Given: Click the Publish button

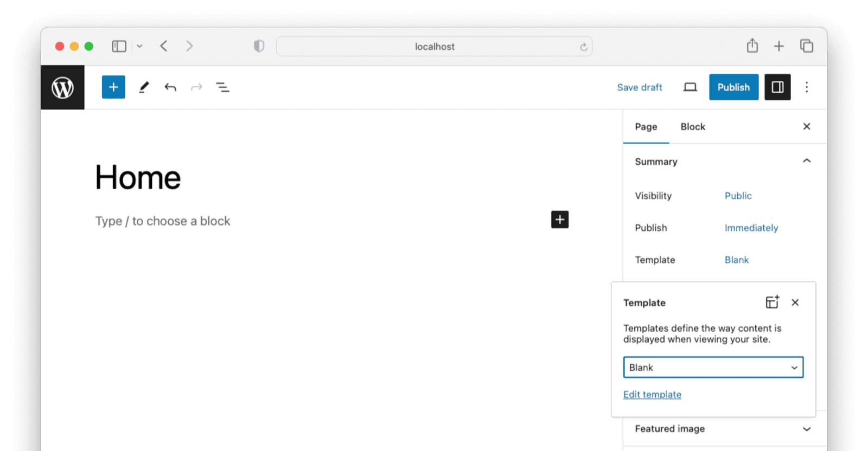Looking at the screenshot, I should (733, 87).
